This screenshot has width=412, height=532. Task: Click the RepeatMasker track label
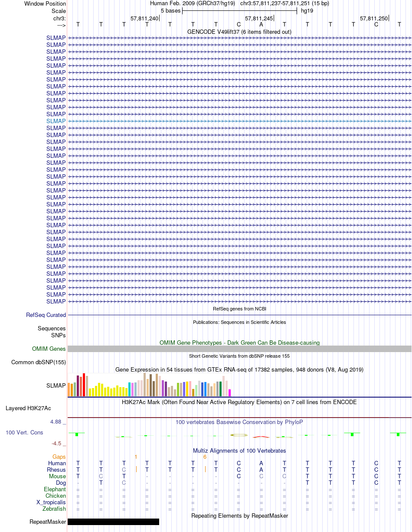pyautogui.click(x=48, y=522)
